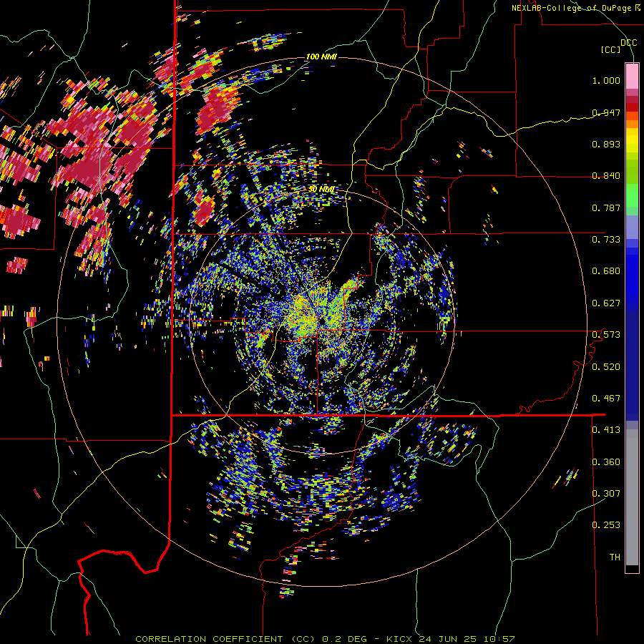This screenshot has height=644, width=644.
Task: Click the 'TH' threshold label on scale
Action: 615,557
